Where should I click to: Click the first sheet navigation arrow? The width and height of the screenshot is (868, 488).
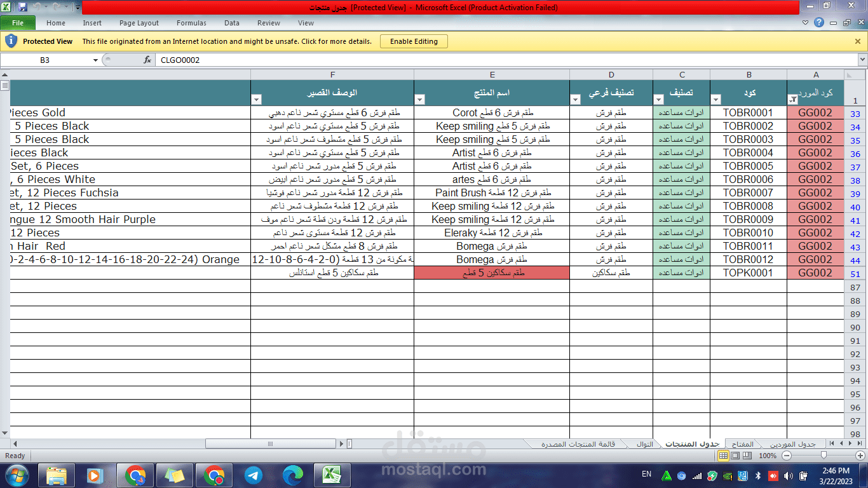833,444
